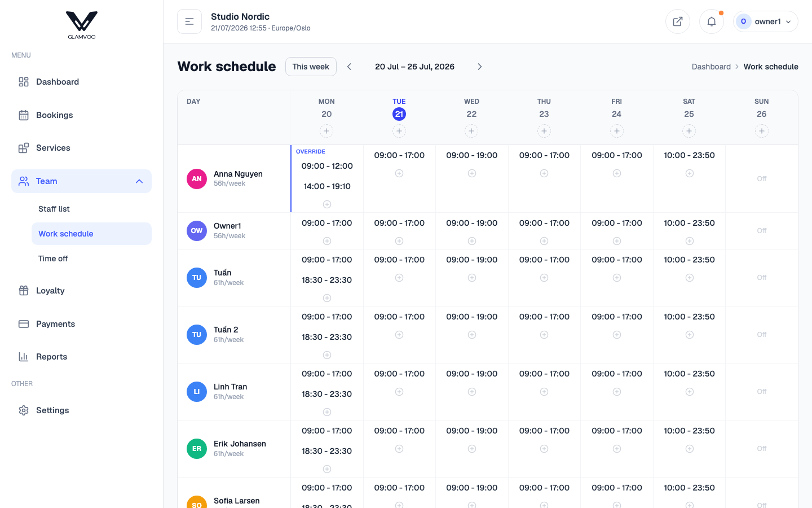This screenshot has height=508, width=812.
Task: Open the external link icon in header
Action: (x=678, y=21)
